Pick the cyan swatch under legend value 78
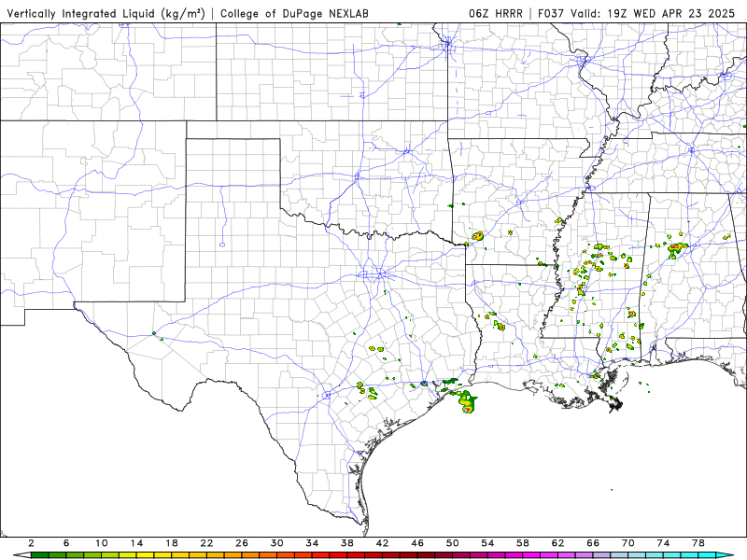This screenshot has height=560, width=747. 708,555
